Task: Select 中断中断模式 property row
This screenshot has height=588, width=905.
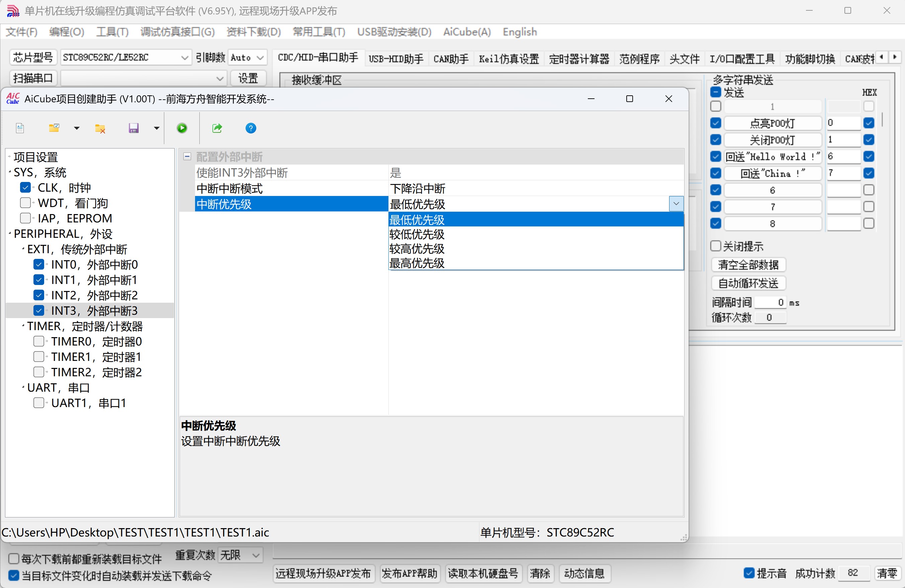Action: (439, 188)
